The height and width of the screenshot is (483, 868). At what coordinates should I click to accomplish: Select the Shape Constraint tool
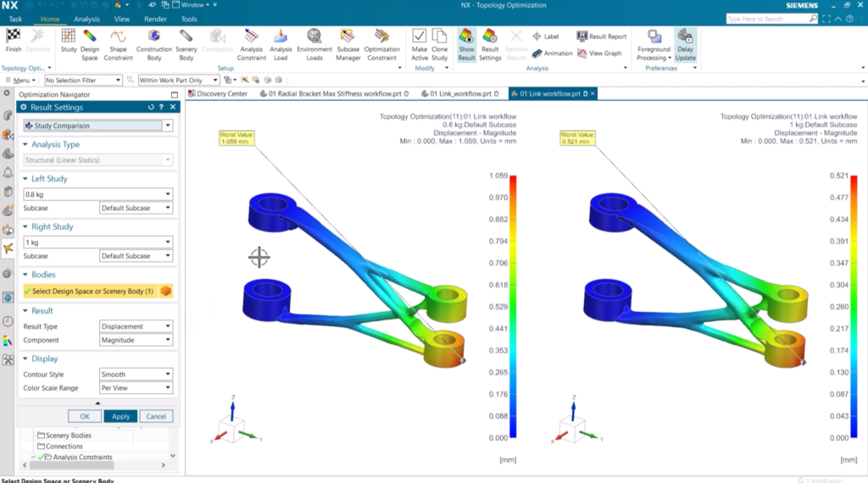pos(119,36)
